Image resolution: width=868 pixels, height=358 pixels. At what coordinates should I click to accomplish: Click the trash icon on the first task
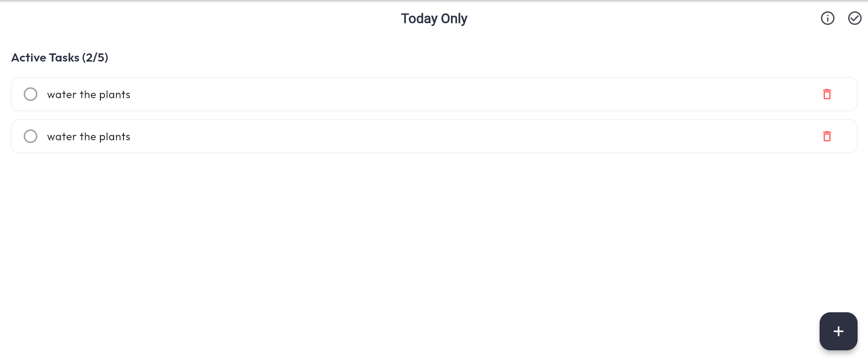(x=827, y=94)
